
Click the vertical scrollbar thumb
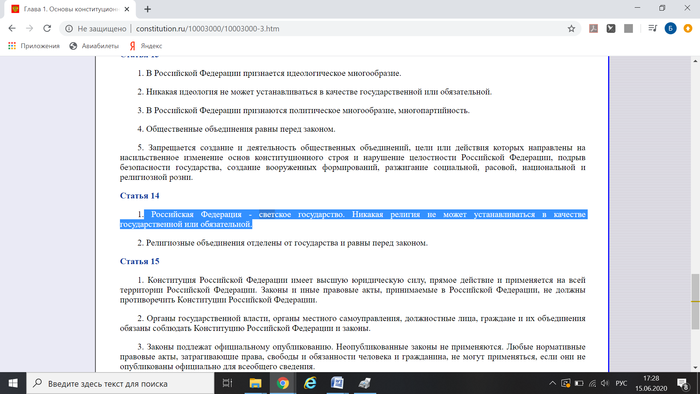point(695,301)
